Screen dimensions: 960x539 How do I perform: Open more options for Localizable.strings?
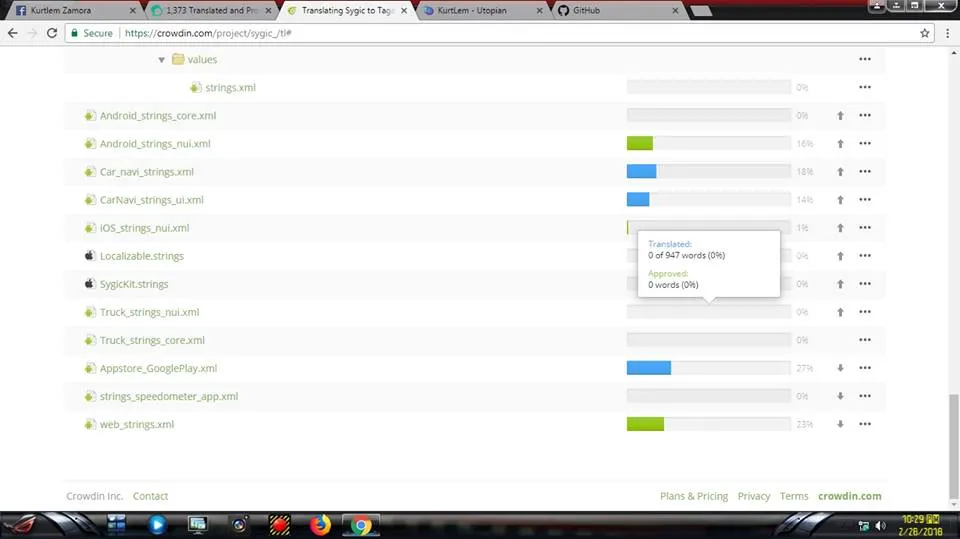864,256
